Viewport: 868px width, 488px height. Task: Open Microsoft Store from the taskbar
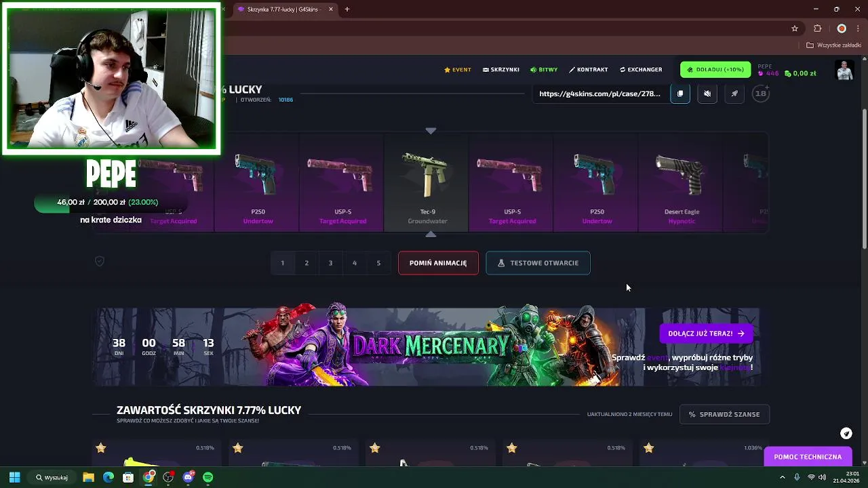(x=128, y=477)
